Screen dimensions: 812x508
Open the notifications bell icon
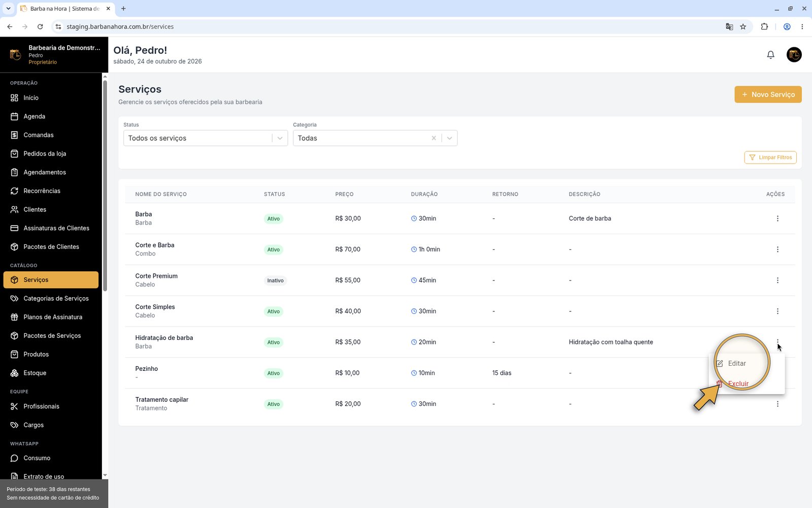pyautogui.click(x=770, y=54)
